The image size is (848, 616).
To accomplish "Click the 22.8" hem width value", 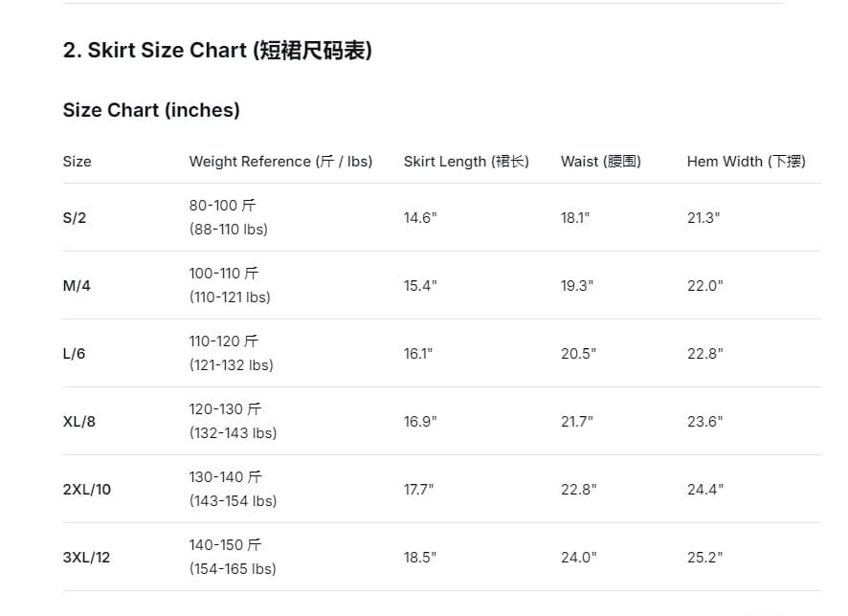I will [705, 354].
